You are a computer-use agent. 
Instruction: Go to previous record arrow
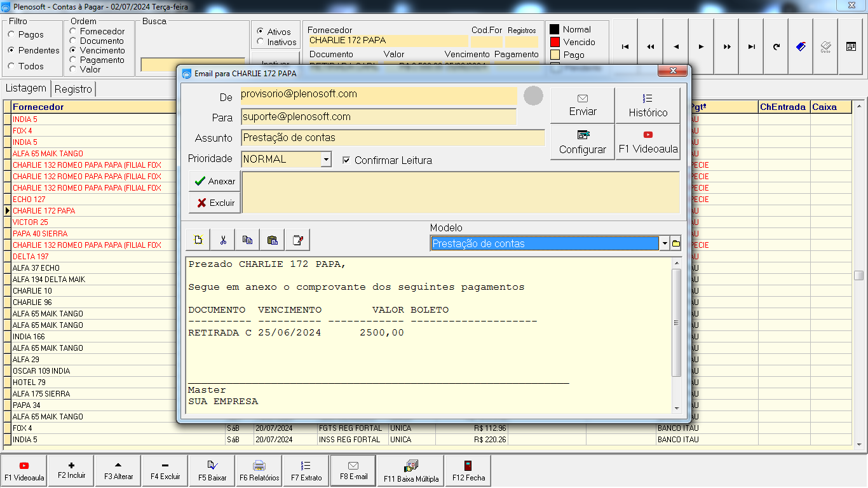[675, 46]
